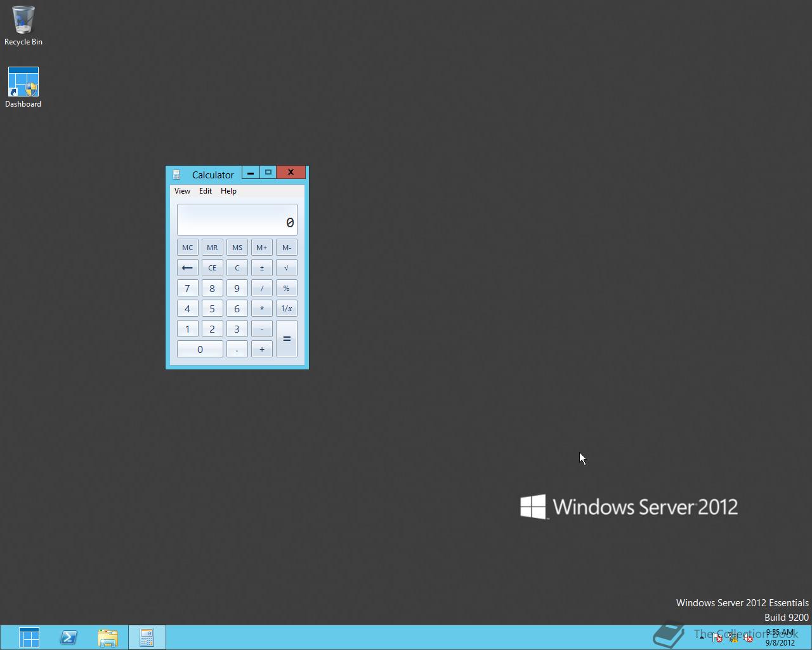Viewport: 812px width, 650px height.
Task: Click the MC memory clear button
Action: [x=187, y=248]
